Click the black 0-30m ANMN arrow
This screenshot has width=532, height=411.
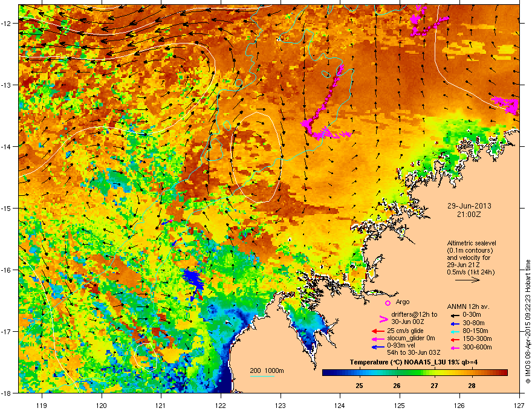coord(455,316)
